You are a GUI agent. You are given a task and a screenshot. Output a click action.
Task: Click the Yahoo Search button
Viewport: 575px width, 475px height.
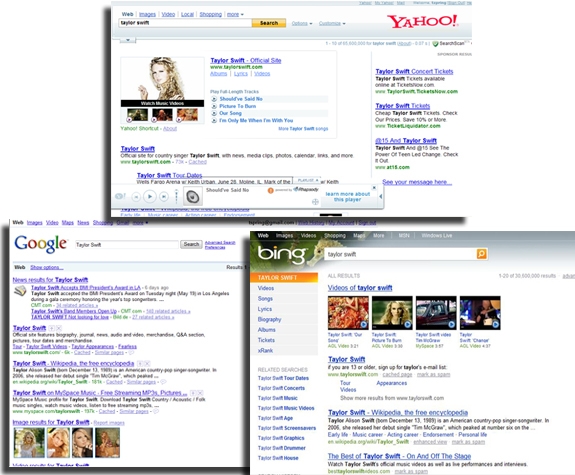coord(269,23)
